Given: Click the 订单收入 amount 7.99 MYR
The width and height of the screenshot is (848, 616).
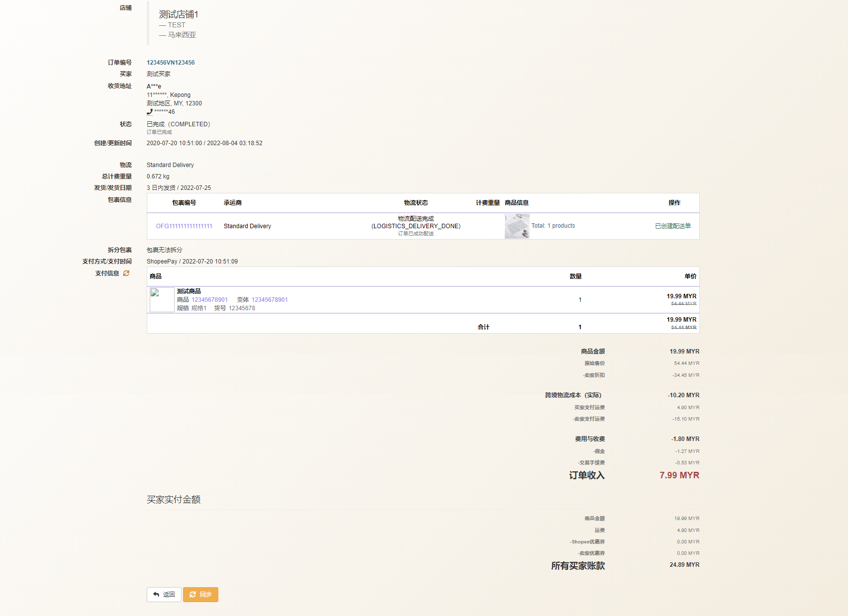Looking at the screenshot, I should (x=679, y=475).
